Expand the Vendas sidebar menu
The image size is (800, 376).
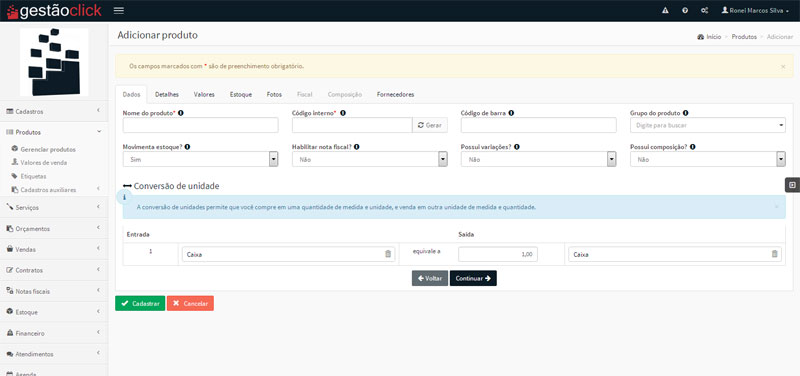[x=54, y=249]
